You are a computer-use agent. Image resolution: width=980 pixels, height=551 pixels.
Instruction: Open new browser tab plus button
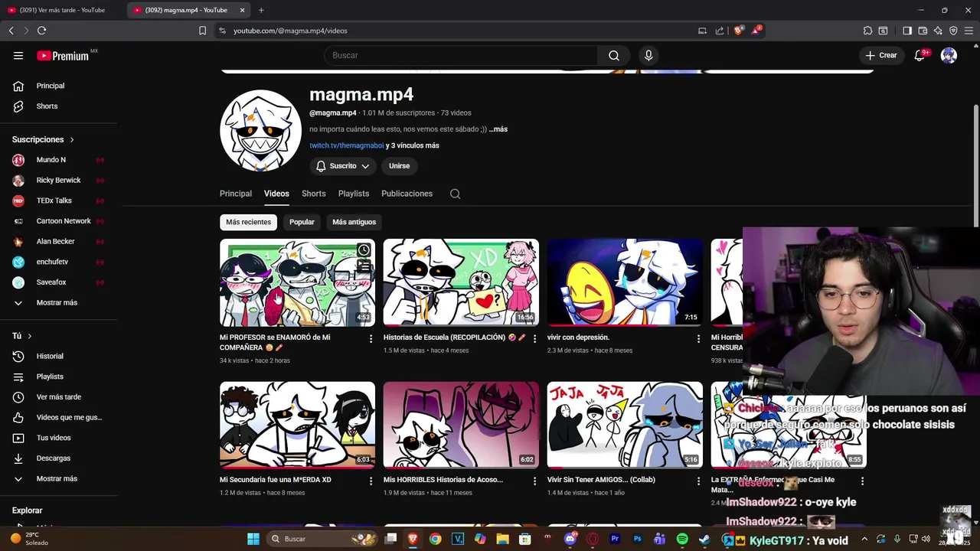pyautogui.click(x=261, y=10)
